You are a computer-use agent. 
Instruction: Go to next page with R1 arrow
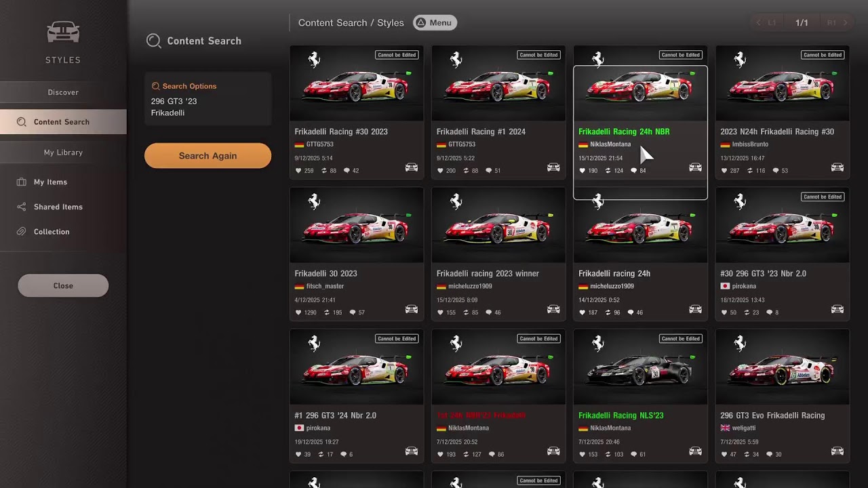point(837,22)
